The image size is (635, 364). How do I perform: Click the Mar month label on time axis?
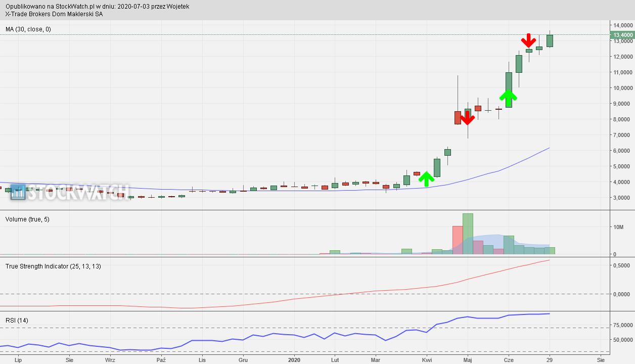click(376, 360)
